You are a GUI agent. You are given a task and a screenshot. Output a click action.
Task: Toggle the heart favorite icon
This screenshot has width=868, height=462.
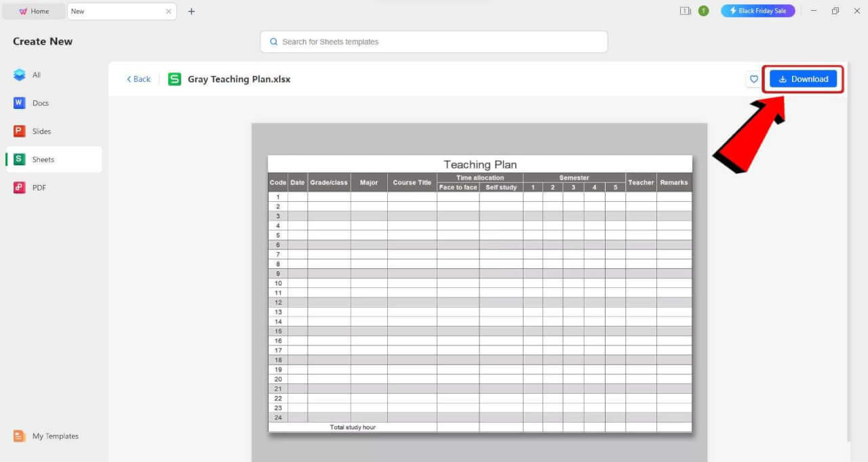[753, 79]
